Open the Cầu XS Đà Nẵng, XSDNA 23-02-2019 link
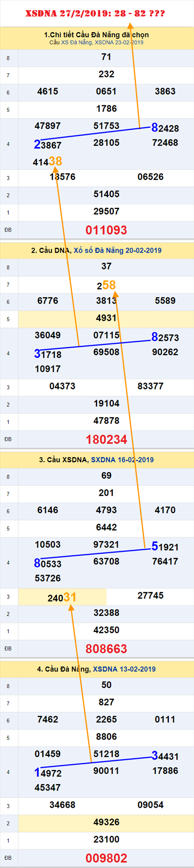This screenshot has height=868, width=194. click(96, 42)
